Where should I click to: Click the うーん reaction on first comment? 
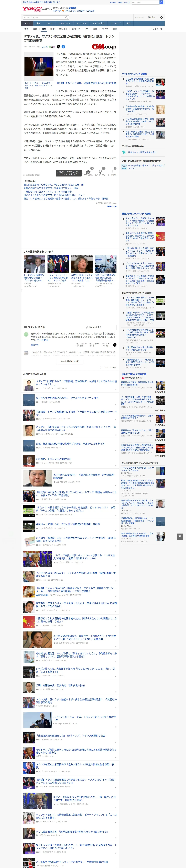coord(106,345)
